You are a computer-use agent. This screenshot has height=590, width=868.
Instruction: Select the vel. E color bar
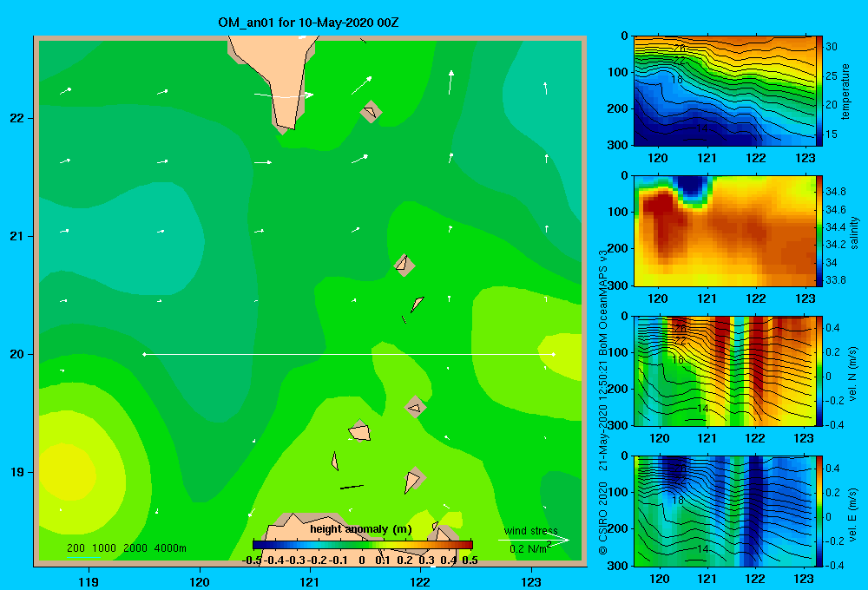click(819, 511)
